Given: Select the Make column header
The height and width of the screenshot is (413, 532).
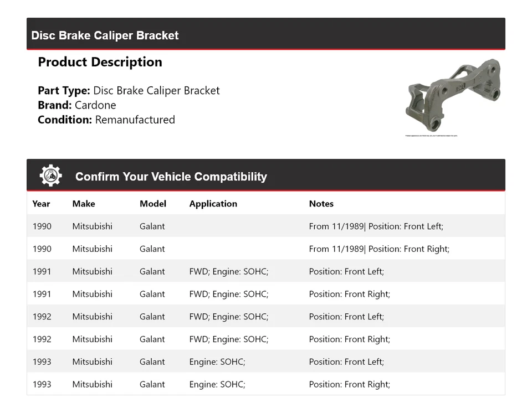Looking at the screenshot, I should pos(84,204).
